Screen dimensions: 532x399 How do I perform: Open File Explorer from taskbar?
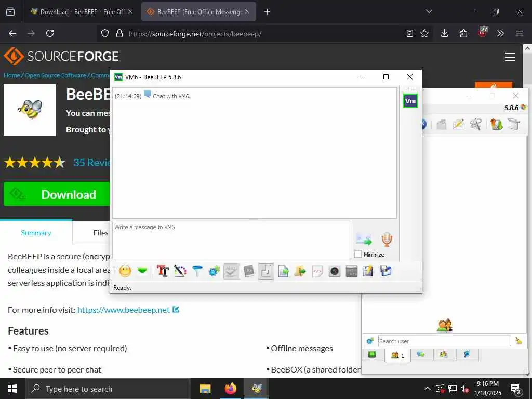205,389
